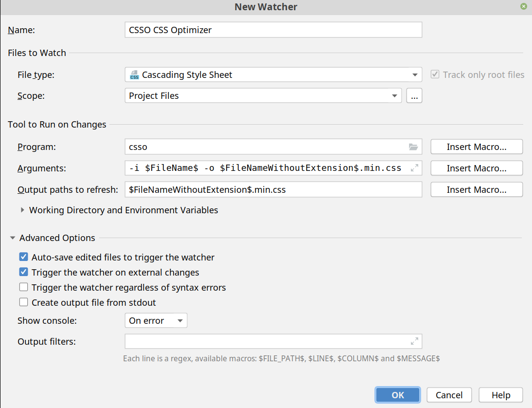Expand the Arguments field with expand icon

pyautogui.click(x=414, y=168)
